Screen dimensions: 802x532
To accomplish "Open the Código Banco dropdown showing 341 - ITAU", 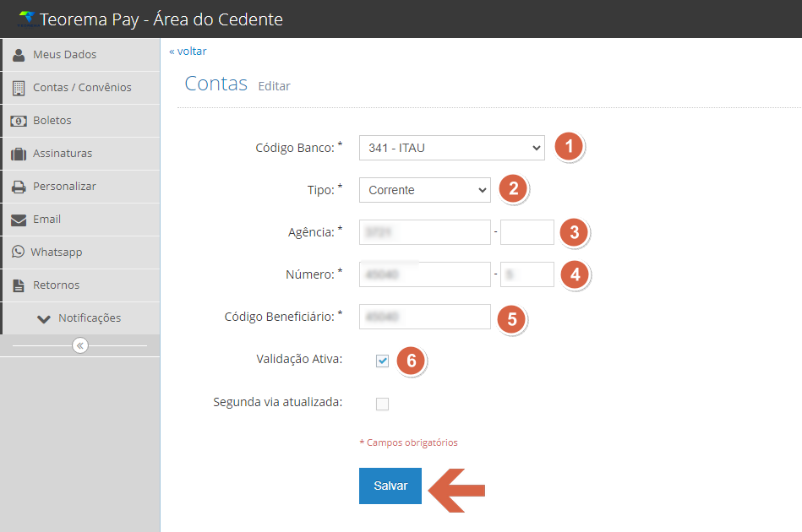I will 451,148.
